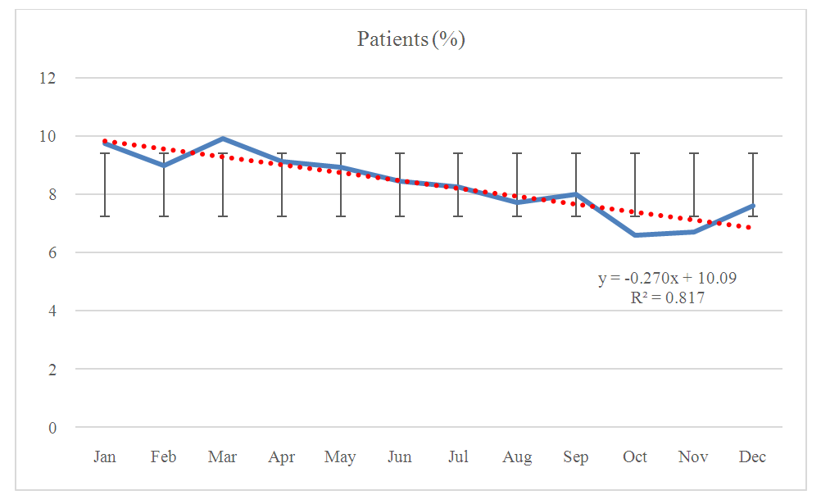
Task: Click the blue line peak at Mar
Action: pyautogui.click(x=223, y=139)
